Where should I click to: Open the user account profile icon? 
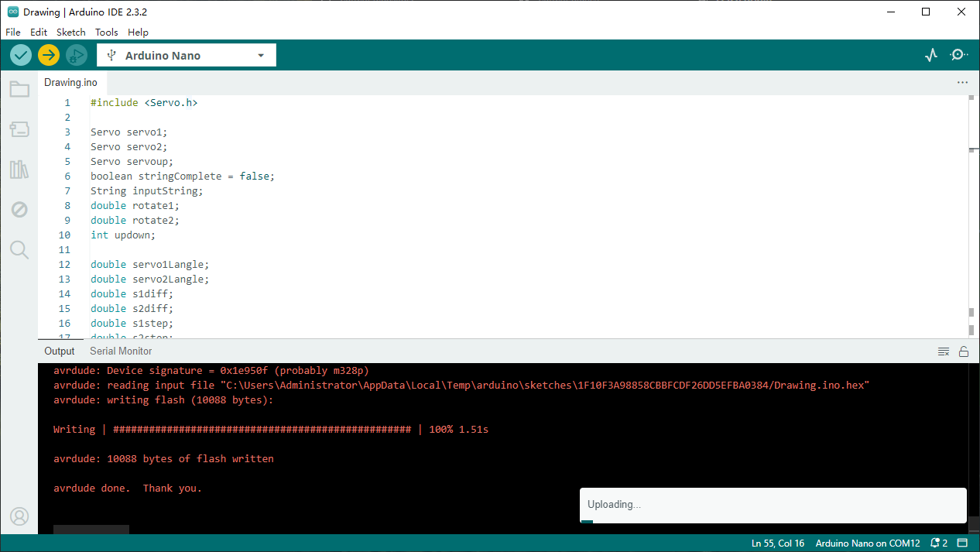point(19,516)
